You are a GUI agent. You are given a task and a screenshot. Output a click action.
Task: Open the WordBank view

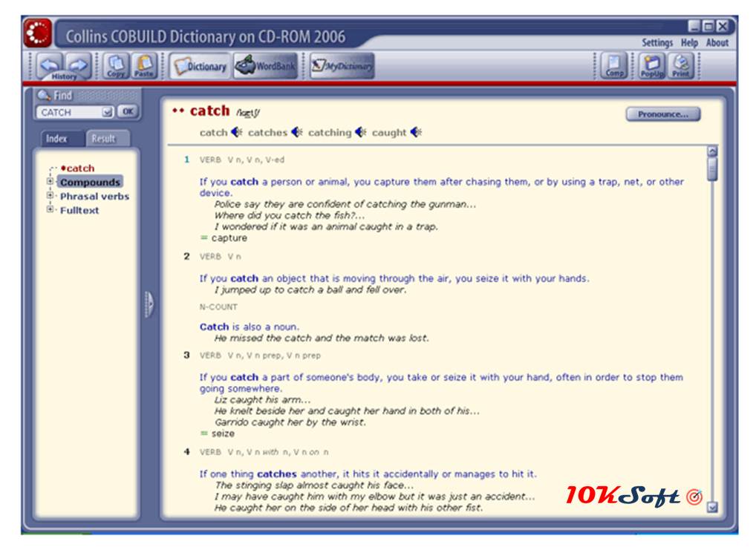pyautogui.click(x=265, y=66)
